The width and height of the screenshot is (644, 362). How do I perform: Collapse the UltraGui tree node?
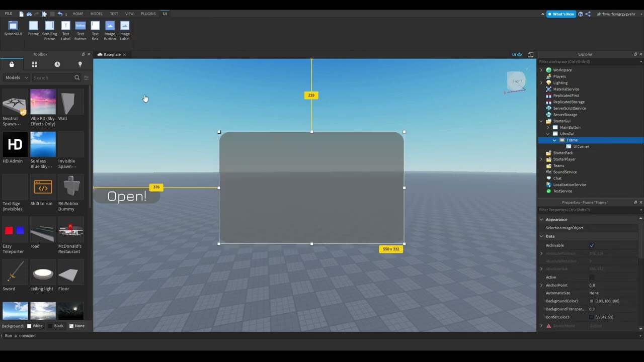548,134
